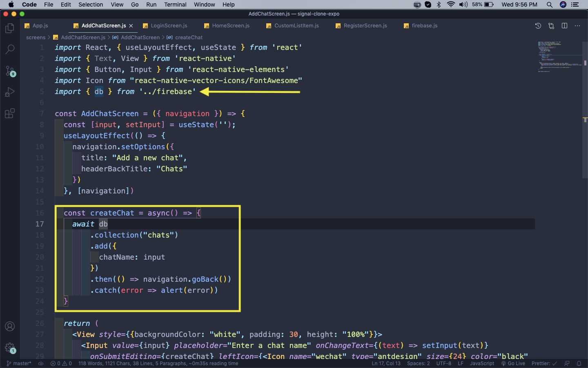Open the Selection menu
This screenshot has height=368, width=588.
click(x=91, y=4)
